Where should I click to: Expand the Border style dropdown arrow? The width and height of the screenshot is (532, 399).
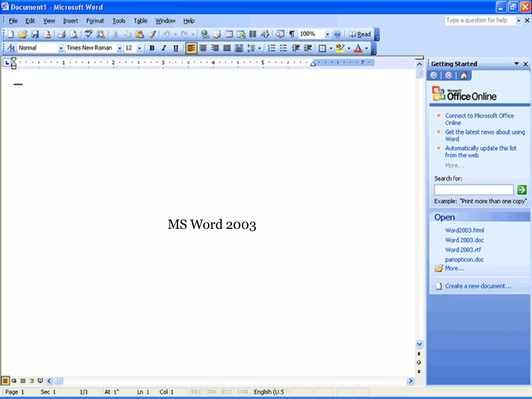[331, 48]
